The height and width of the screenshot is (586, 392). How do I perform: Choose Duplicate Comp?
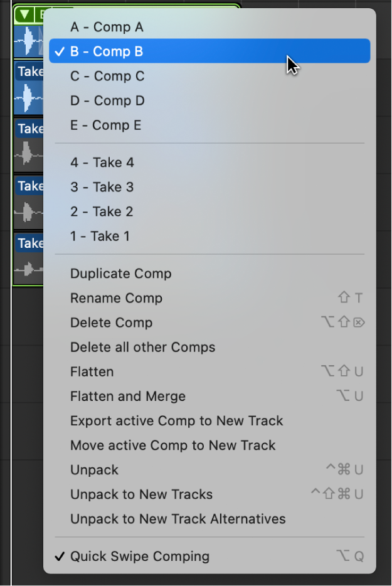pyautogui.click(x=120, y=274)
